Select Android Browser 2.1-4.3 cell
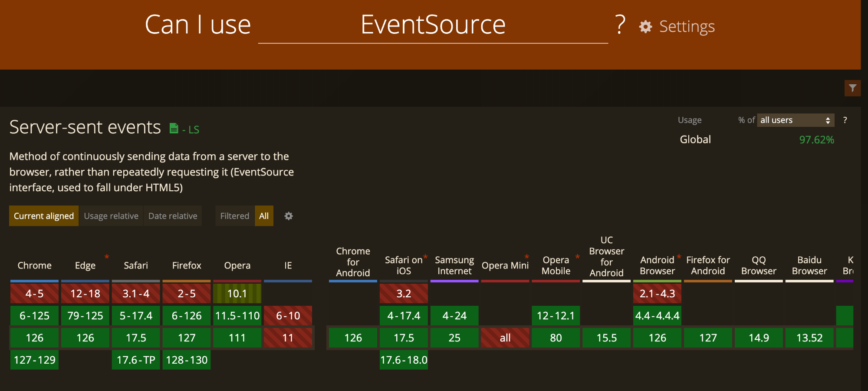868x391 pixels. coord(658,294)
